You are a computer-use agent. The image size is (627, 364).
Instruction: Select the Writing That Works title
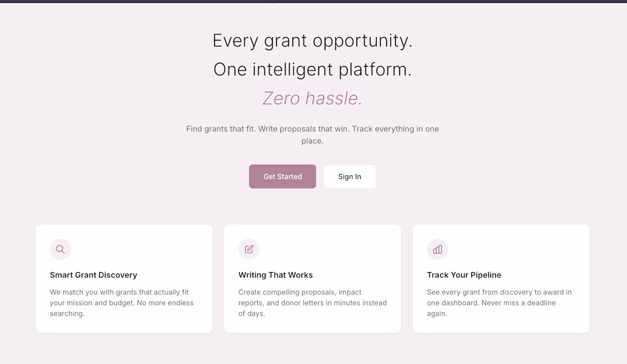click(275, 275)
